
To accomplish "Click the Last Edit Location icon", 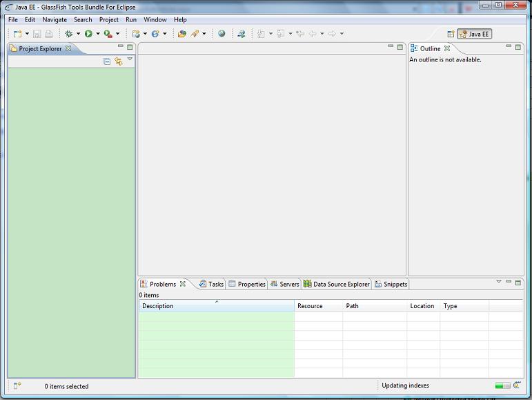I will click(300, 34).
